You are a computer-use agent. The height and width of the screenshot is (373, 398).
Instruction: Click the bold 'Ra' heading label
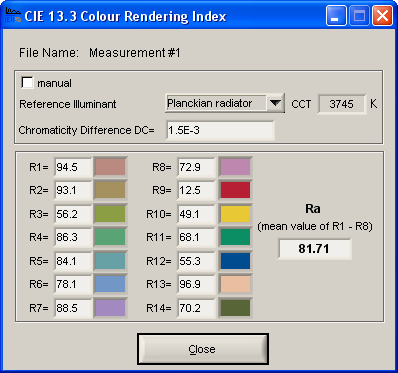tap(313, 209)
